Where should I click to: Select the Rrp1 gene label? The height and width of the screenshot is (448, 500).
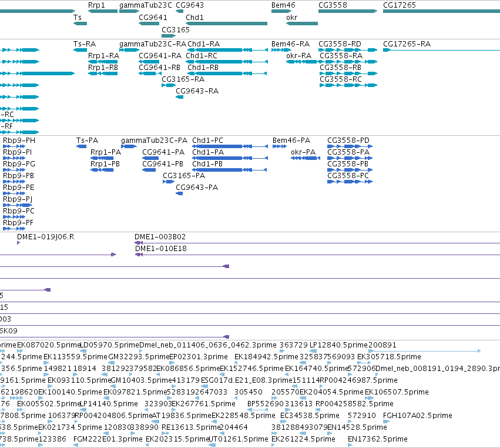pyautogui.click(x=96, y=5)
